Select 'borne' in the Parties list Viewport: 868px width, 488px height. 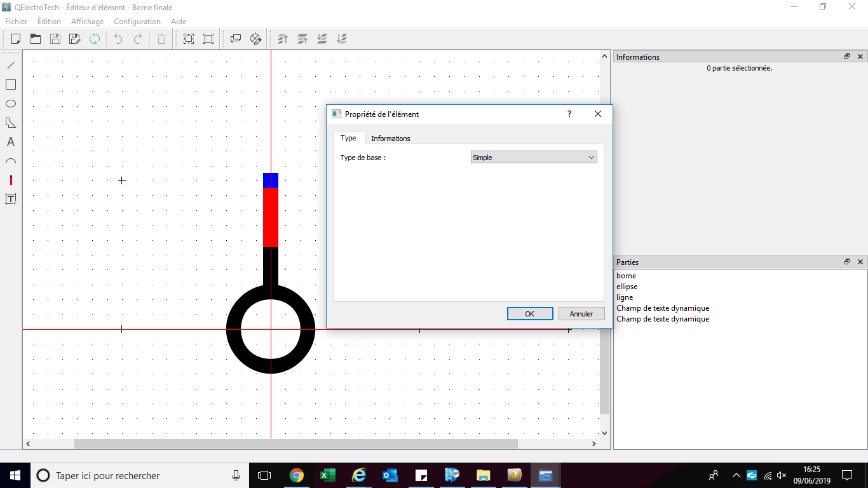[x=626, y=276]
